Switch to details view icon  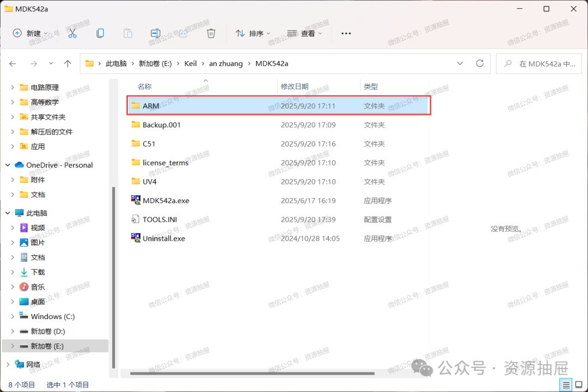[566, 384]
